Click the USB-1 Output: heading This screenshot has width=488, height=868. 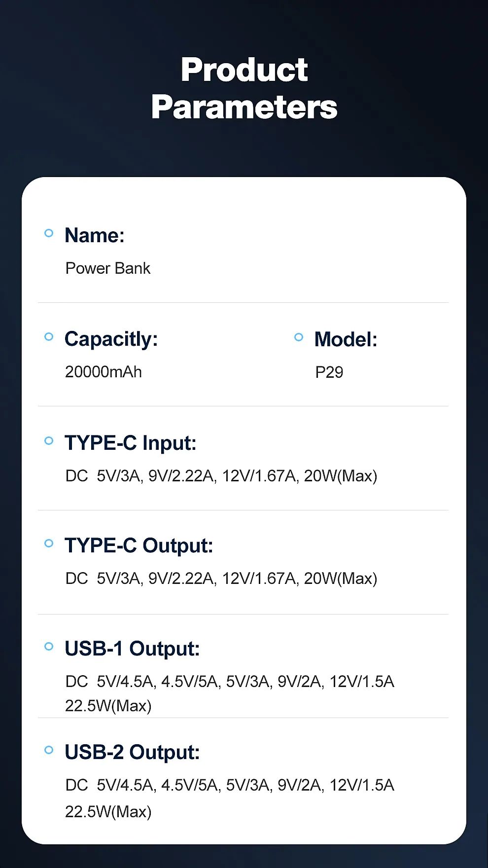[132, 649]
